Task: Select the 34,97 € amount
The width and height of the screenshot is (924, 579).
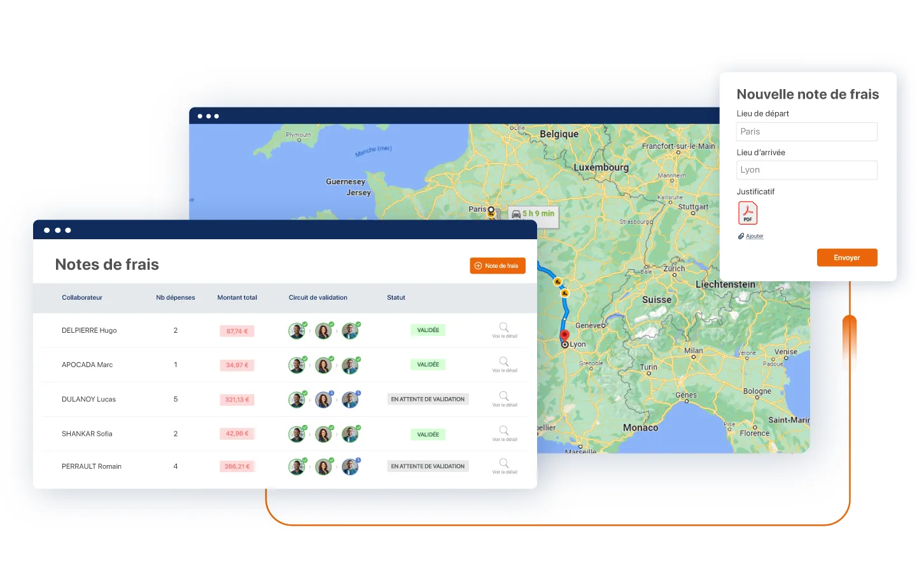Action: click(x=237, y=365)
